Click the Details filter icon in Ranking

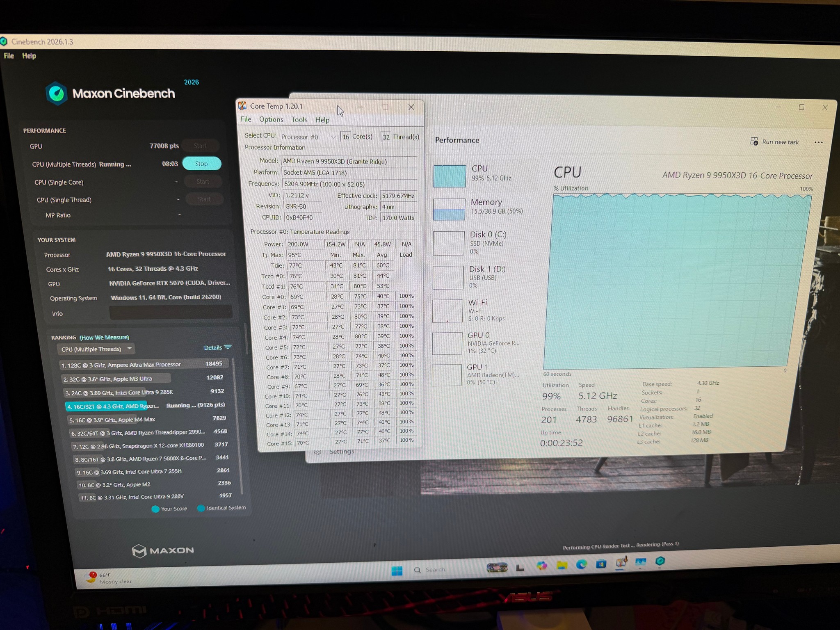pos(228,347)
